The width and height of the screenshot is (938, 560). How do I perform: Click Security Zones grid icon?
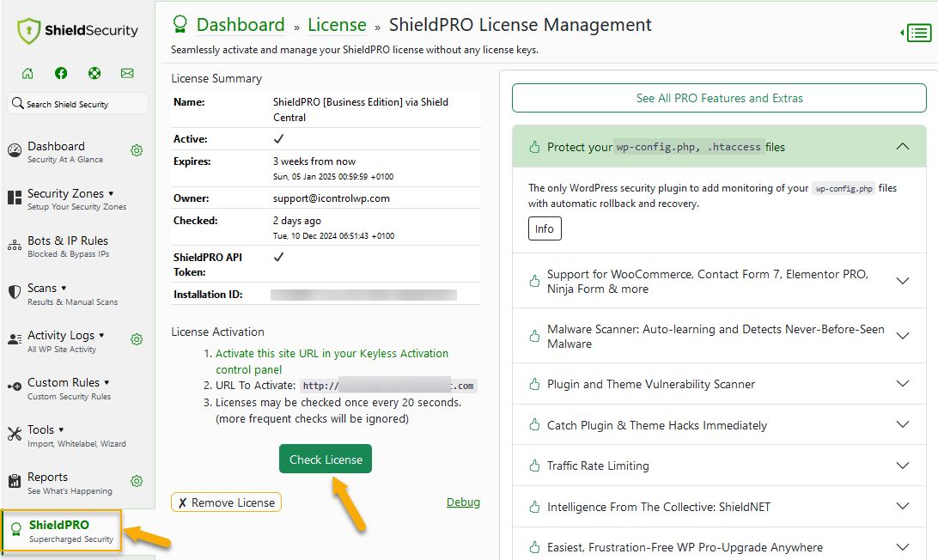[x=15, y=198]
